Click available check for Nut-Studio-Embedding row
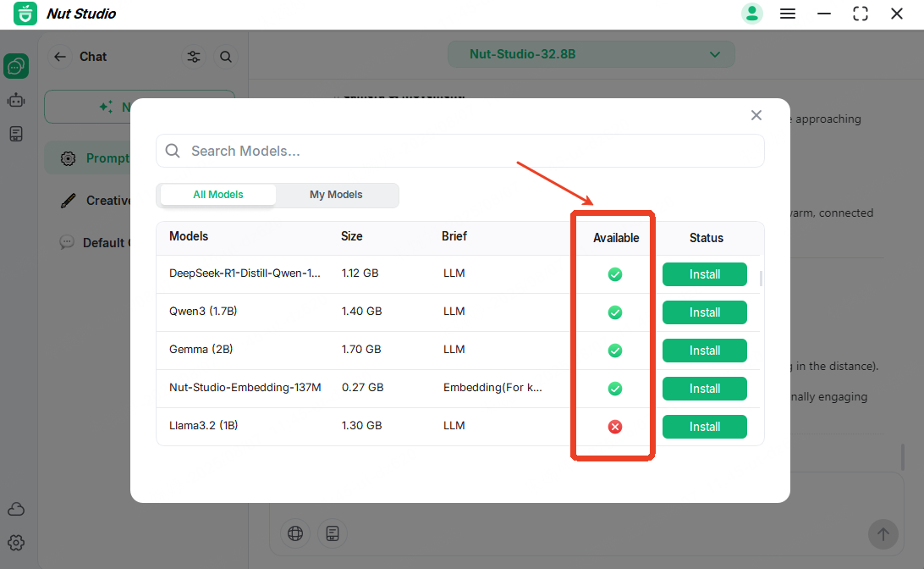Screen dimensions: 924x569 614,389
